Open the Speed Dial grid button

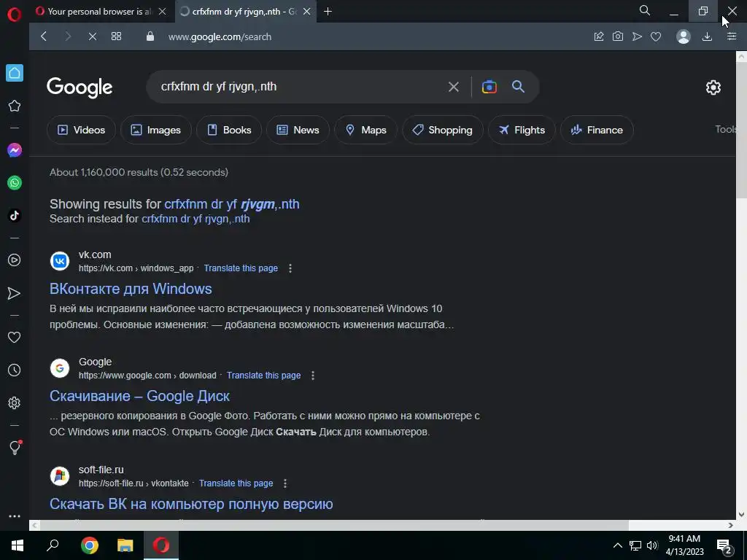[x=116, y=36]
